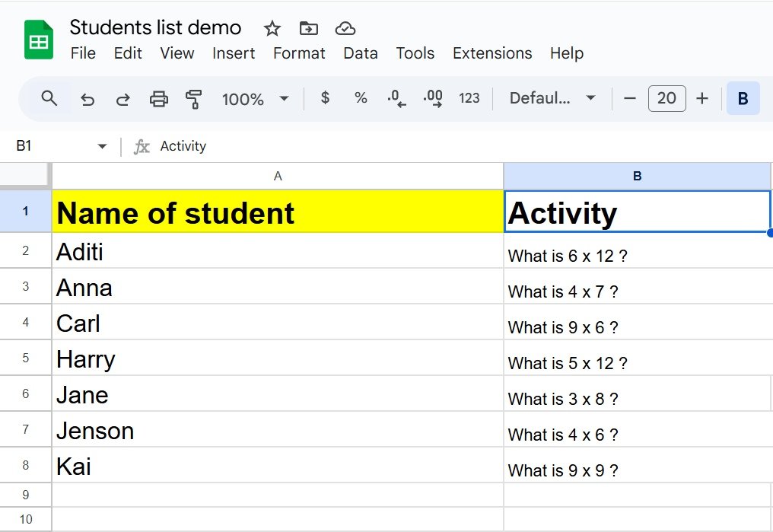Toggle bold formatting

coord(743,98)
